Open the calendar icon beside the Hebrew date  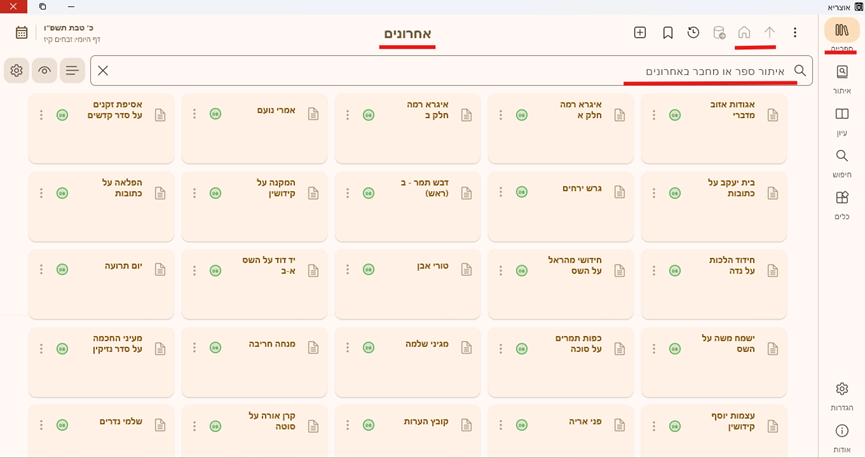(22, 33)
